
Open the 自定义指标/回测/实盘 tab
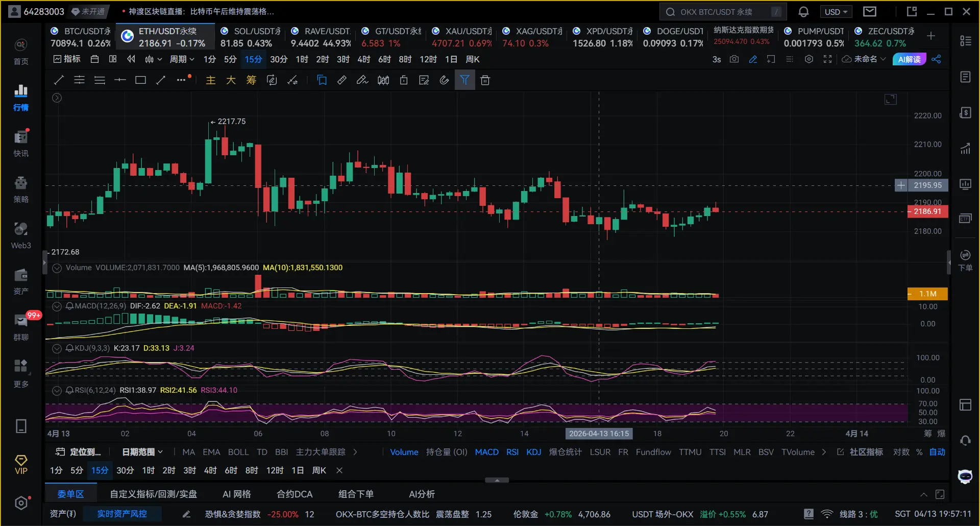coord(153,494)
